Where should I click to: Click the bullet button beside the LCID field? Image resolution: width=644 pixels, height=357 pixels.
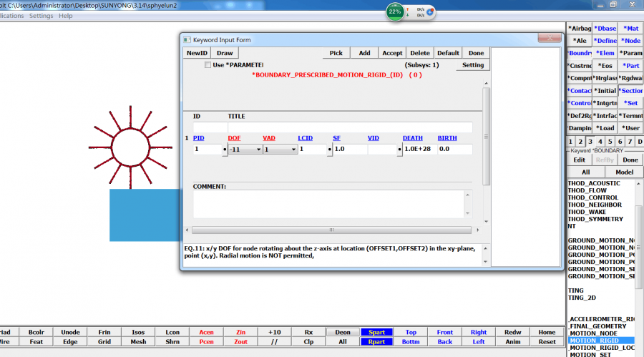coord(329,150)
